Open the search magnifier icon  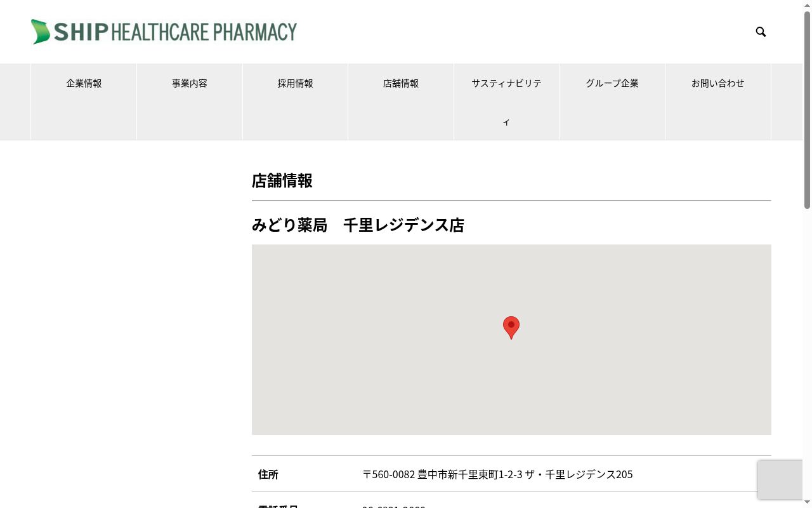click(x=761, y=32)
